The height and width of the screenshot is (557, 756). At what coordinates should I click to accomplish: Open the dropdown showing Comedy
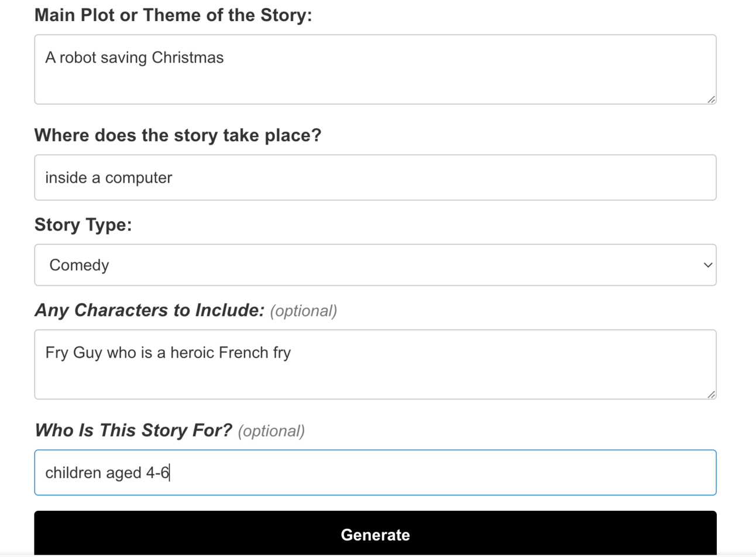[374, 265]
